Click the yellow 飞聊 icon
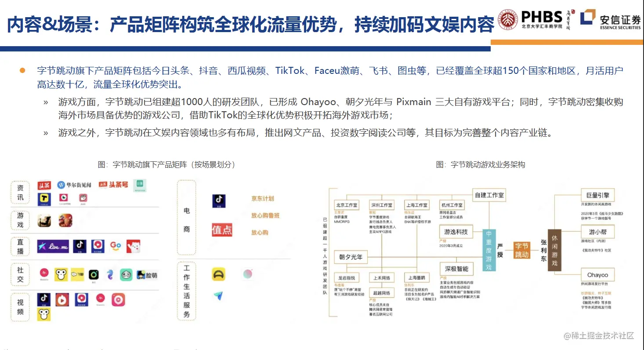 coord(78,275)
